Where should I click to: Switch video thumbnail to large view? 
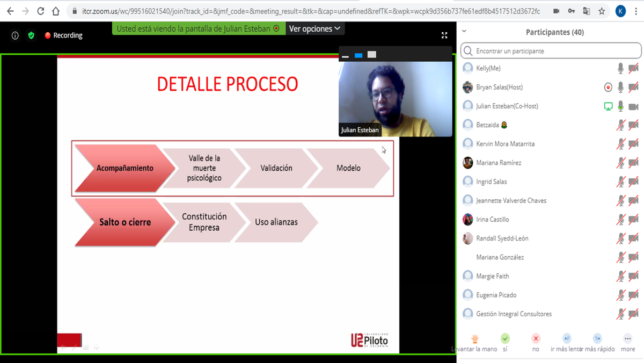coord(372,55)
